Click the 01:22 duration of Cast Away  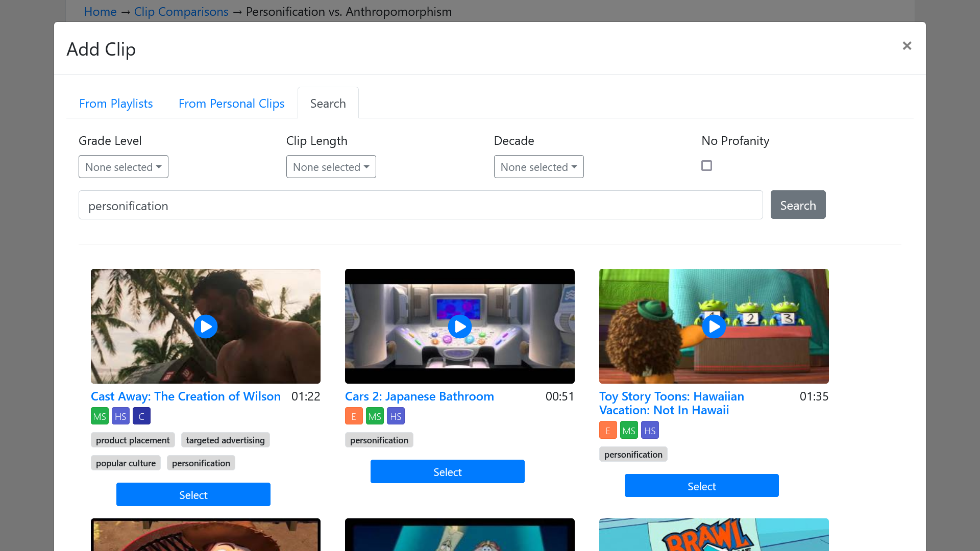click(306, 396)
